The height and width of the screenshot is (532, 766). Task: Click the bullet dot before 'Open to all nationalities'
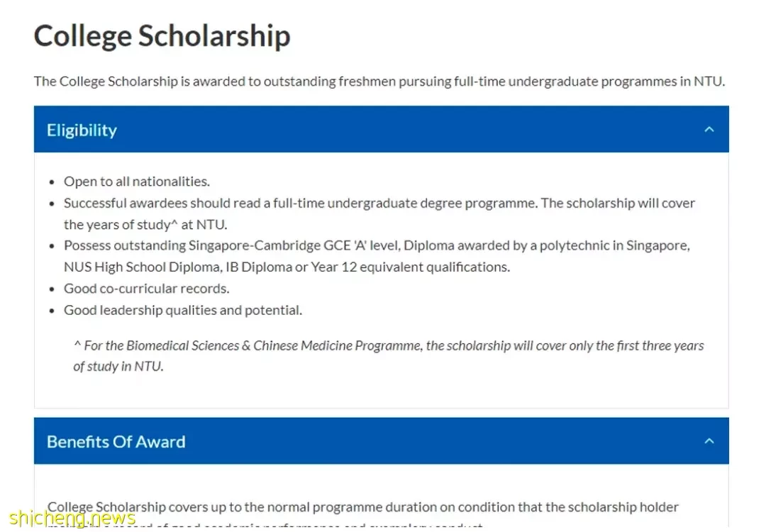(52, 182)
